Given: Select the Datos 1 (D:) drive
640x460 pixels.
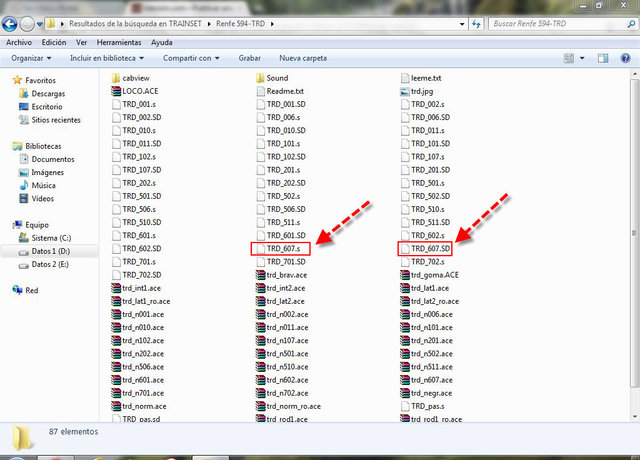Looking at the screenshot, I should point(54,252).
